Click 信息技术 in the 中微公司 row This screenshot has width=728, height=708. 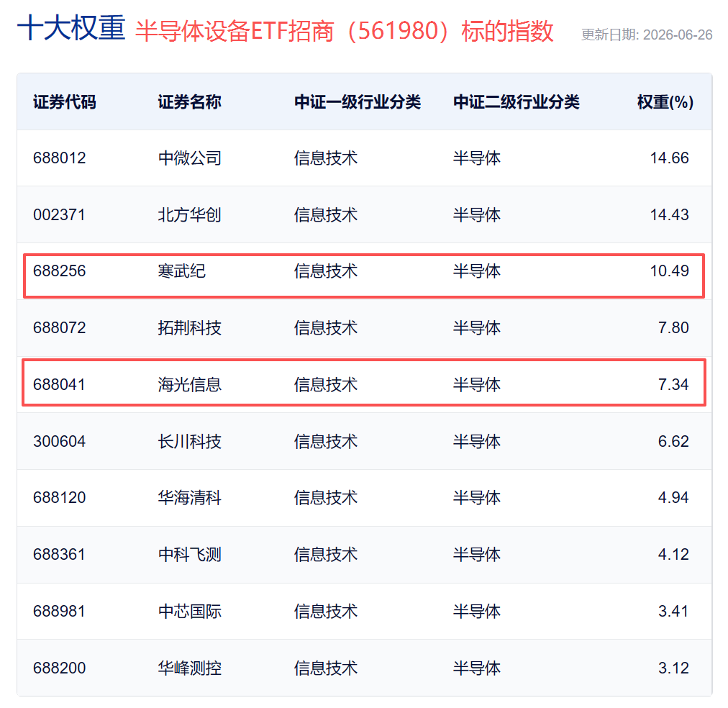(326, 158)
